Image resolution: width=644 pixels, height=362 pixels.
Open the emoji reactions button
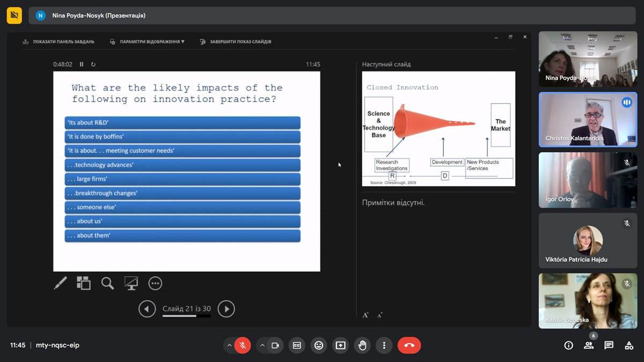click(319, 345)
